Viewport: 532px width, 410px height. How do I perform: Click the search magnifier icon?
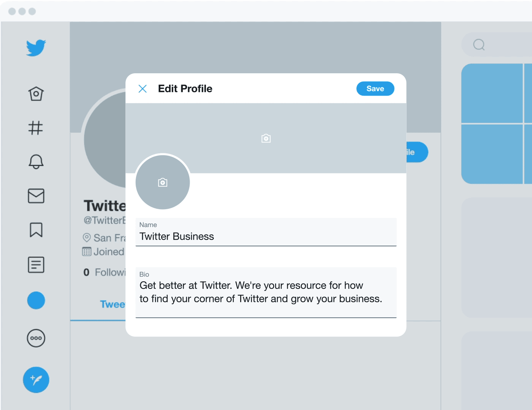pos(479,45)
